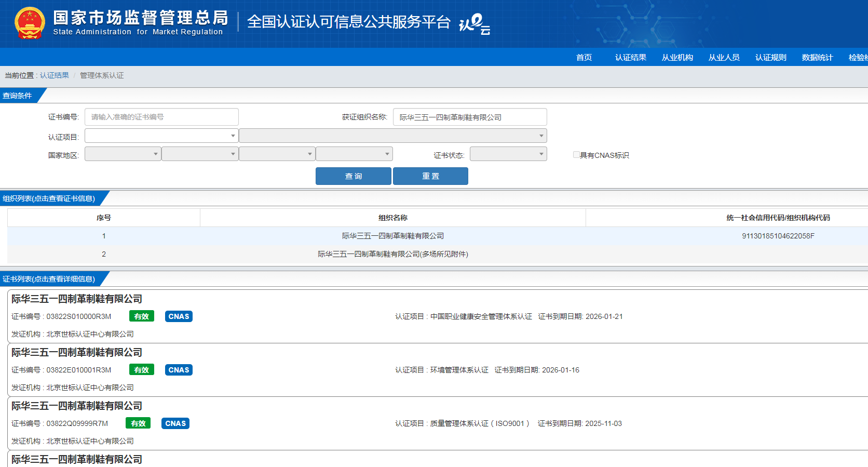The height and width of the screenshot is (467, 868).
Task: Open the first 国家地区 dropdown
Action: click(x=123, y=154)
